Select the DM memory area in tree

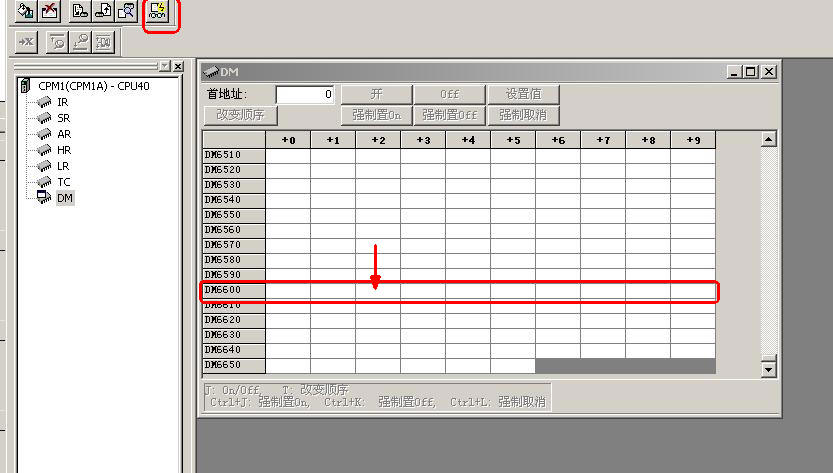coord(64,198)
